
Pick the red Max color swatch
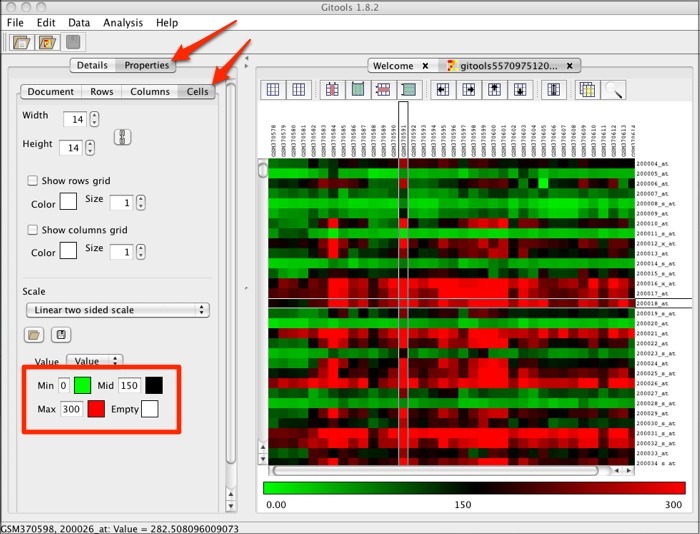[x=96, y=409]
